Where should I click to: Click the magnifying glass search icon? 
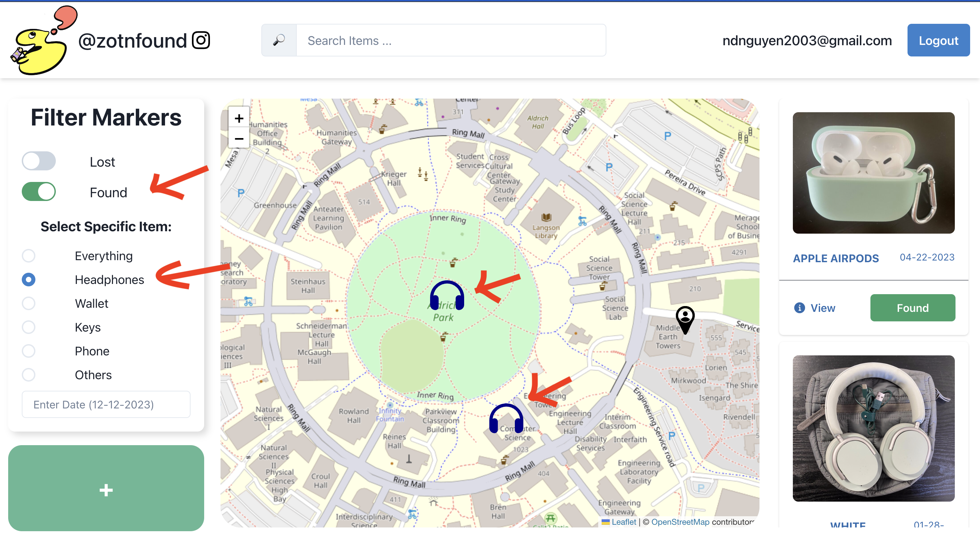[x=279, y=40]
